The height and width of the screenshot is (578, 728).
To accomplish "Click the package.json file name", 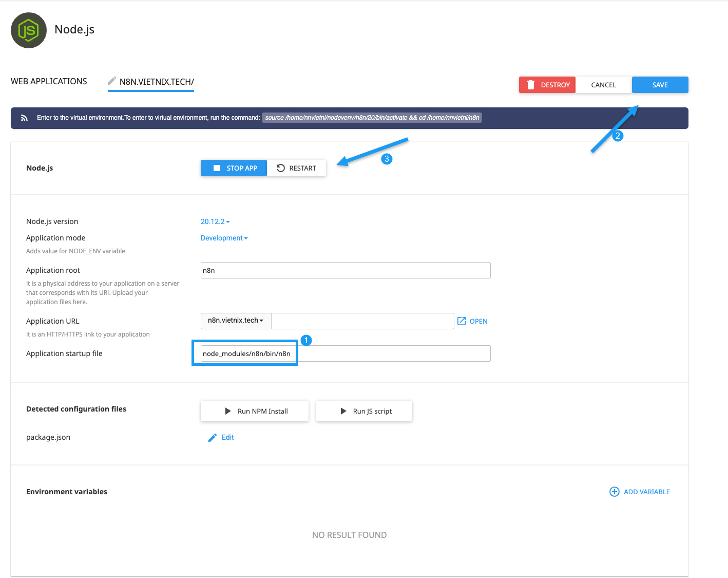I will coord(48,437).
